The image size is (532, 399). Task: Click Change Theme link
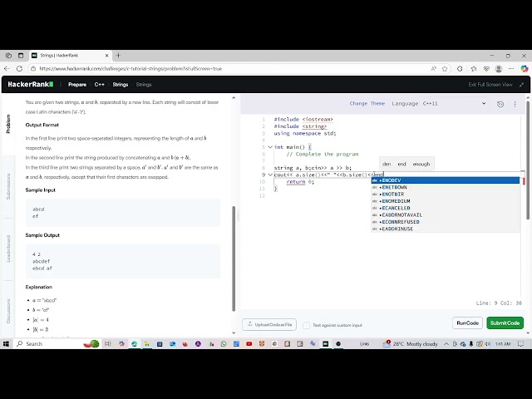pyautogui.click(x=367, y=103)
